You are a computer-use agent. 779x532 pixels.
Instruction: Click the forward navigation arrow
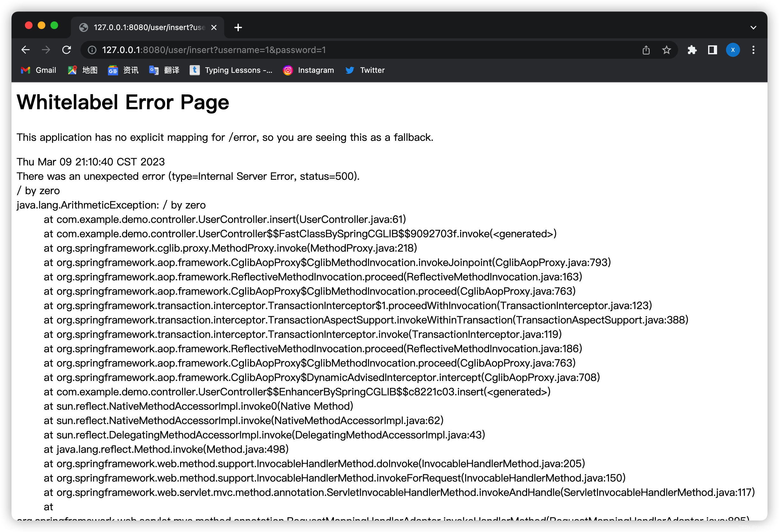pos(46,50)
